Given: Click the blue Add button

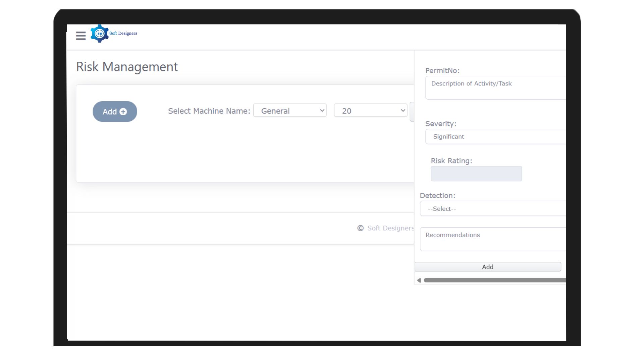Looking at the screenshot, I should tap(115, 112).
